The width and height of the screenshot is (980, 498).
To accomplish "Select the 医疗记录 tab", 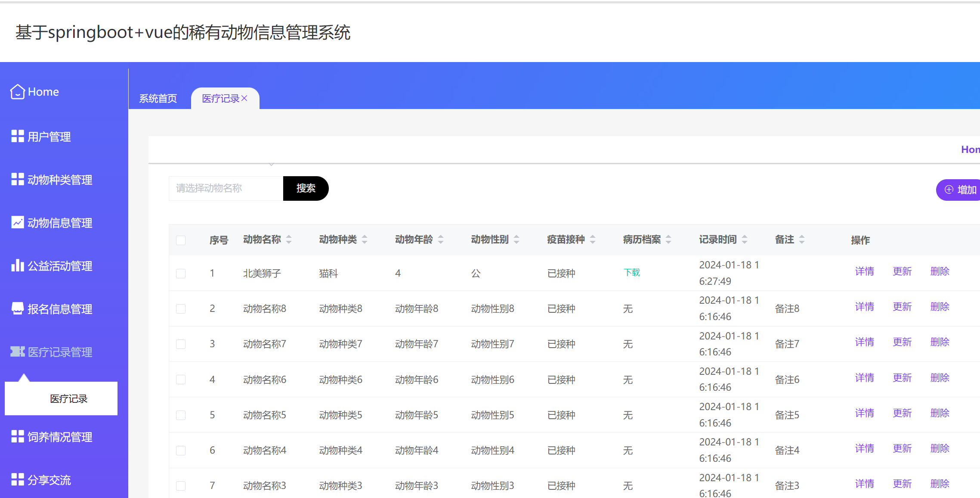I will pyautogui.click(x=220, y=98).
